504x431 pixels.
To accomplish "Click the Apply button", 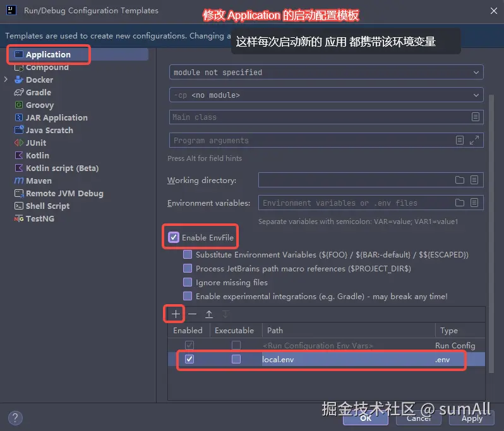I will coord(472,418).
